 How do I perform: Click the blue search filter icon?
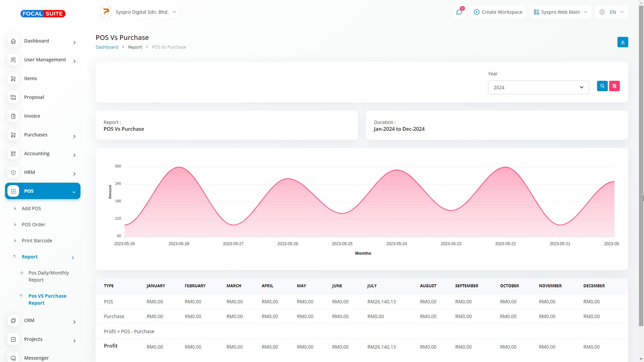click(602, 86)
